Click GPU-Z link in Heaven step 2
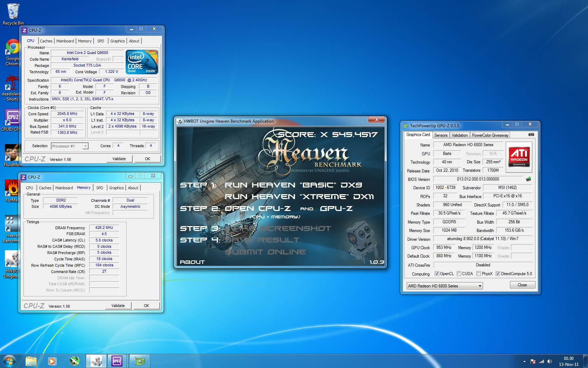This screenshot has width=588, height=368. point(336,209)
